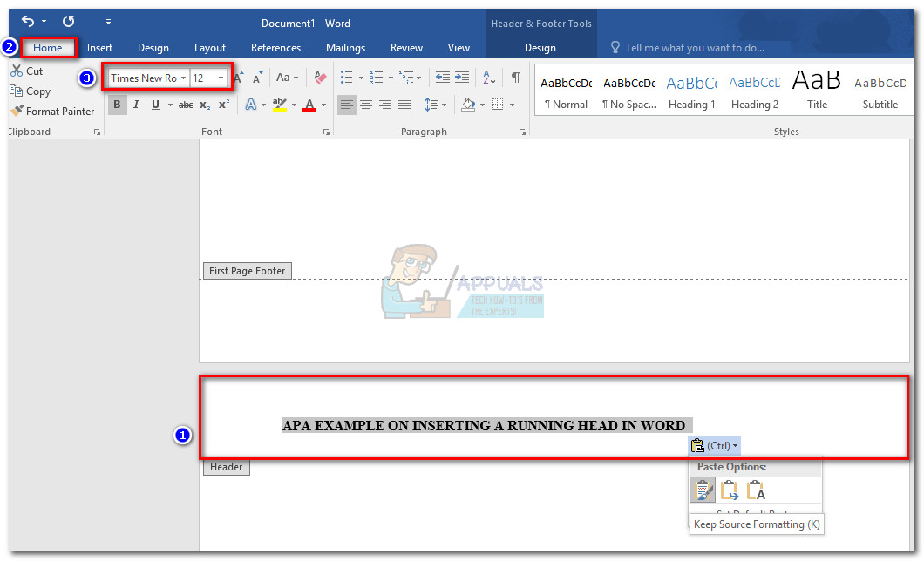Apply the red font color swatch
This screenshot has width=924, height=561.
309,105
